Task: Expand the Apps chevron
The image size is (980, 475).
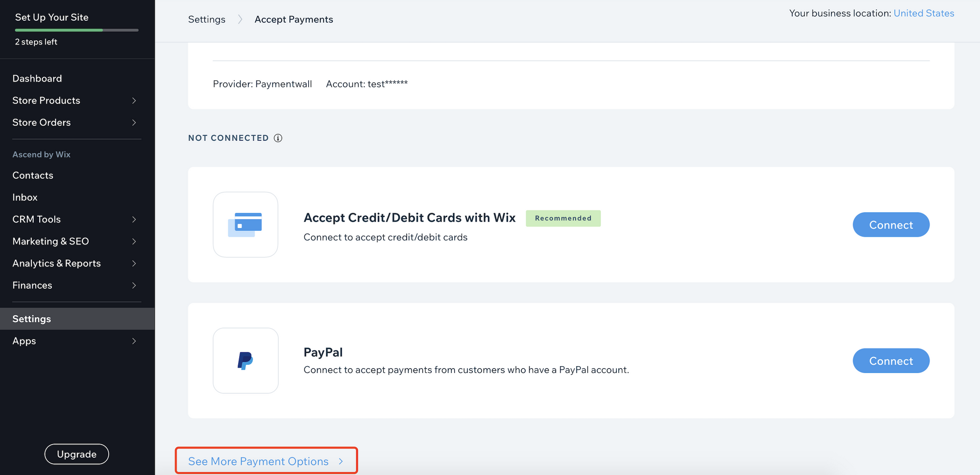Action: [134, 341]
